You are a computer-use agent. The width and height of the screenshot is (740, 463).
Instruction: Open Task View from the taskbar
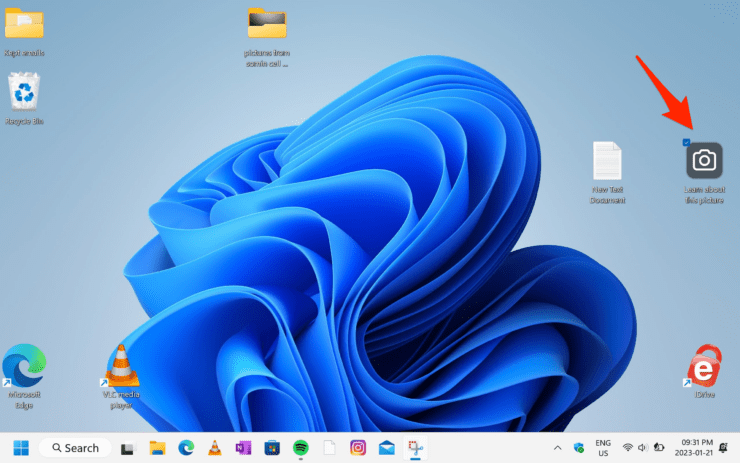pos(128,447)
